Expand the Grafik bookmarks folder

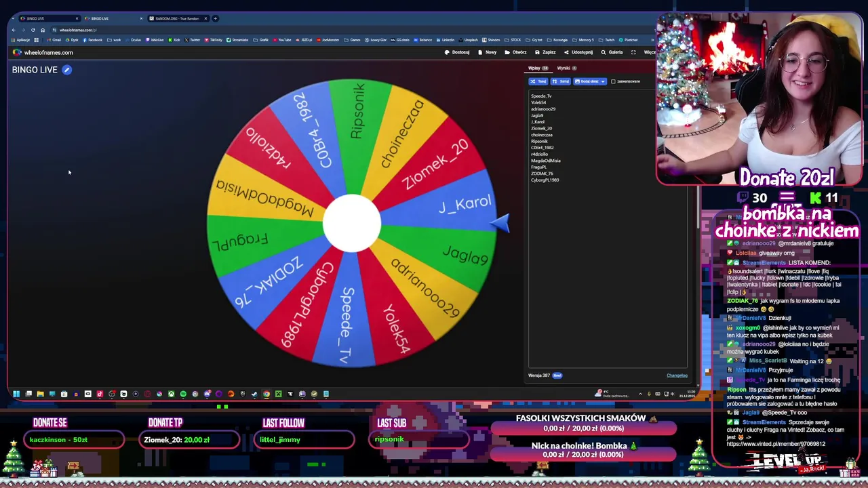coord(261,40)
